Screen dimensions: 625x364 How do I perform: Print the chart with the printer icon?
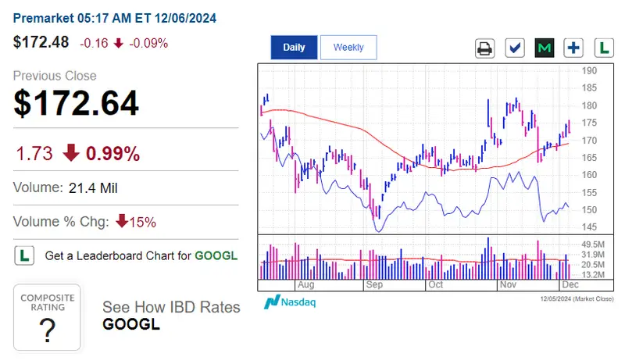click(484, 48)
